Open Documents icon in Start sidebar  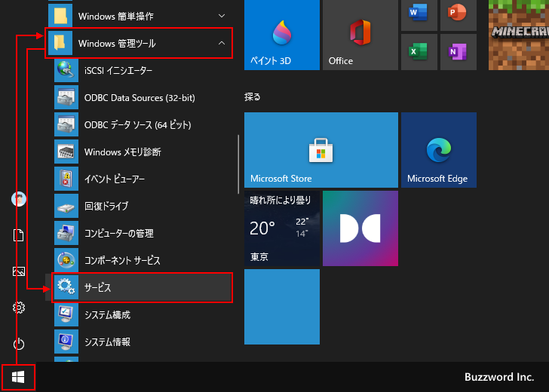[x=19, y=235]
